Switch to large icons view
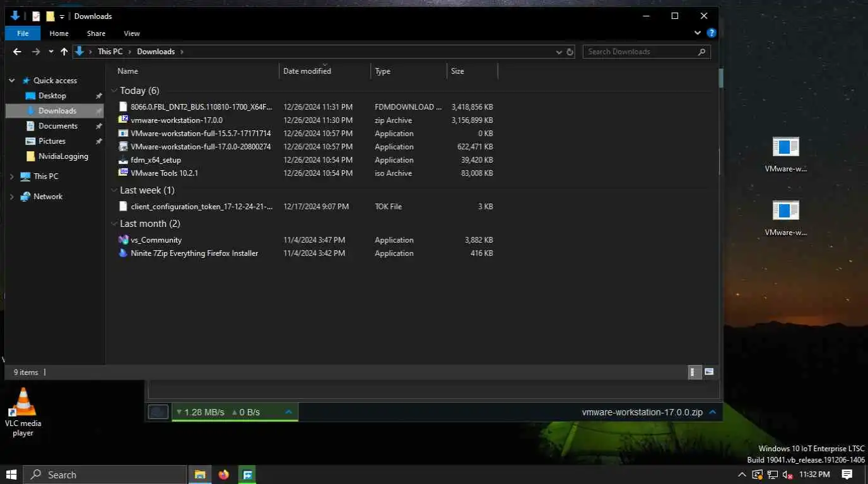The image size is (868, 484). pos(709,372)
